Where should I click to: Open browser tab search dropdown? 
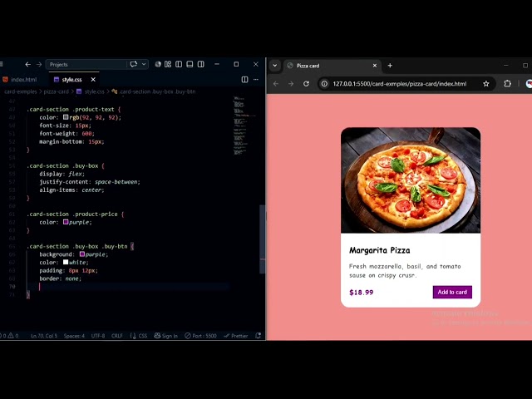click(x=275, y=66)
